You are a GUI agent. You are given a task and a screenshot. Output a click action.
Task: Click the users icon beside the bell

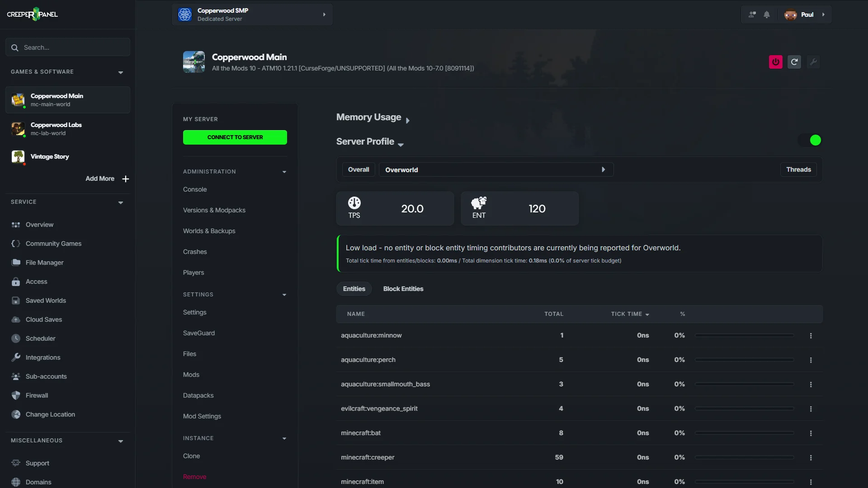click(752, 14)
